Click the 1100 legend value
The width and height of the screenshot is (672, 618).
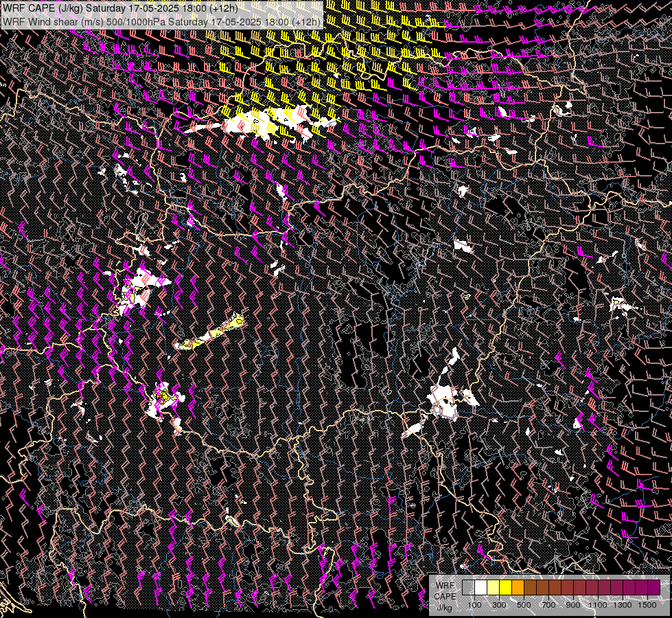(x=597, y=605)
